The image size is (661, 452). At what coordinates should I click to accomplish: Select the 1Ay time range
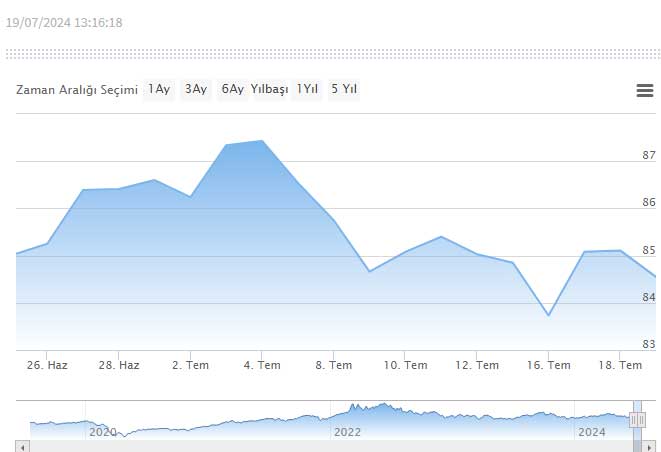[159, 90]
